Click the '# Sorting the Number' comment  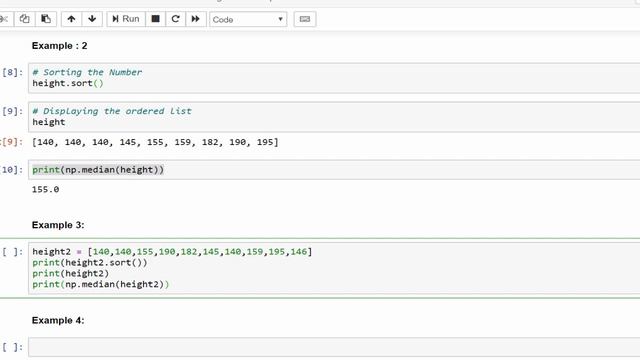click(87, 72)
